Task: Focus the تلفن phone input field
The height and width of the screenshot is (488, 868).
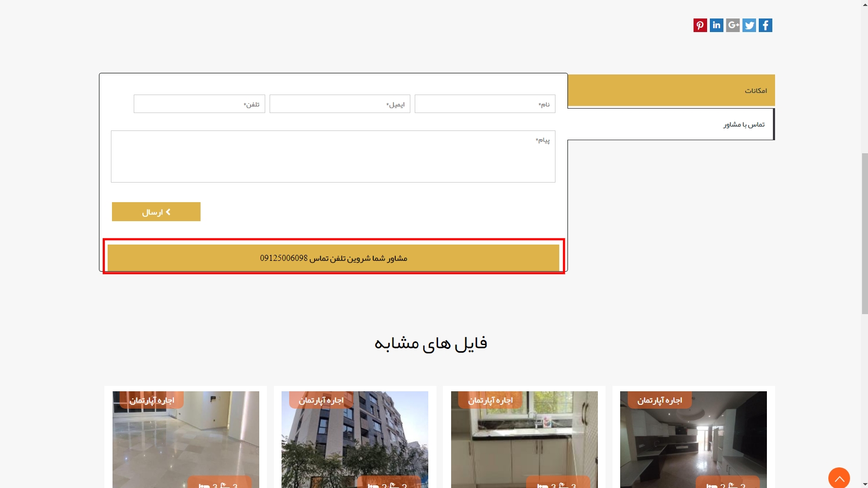Action: point(199,104)
